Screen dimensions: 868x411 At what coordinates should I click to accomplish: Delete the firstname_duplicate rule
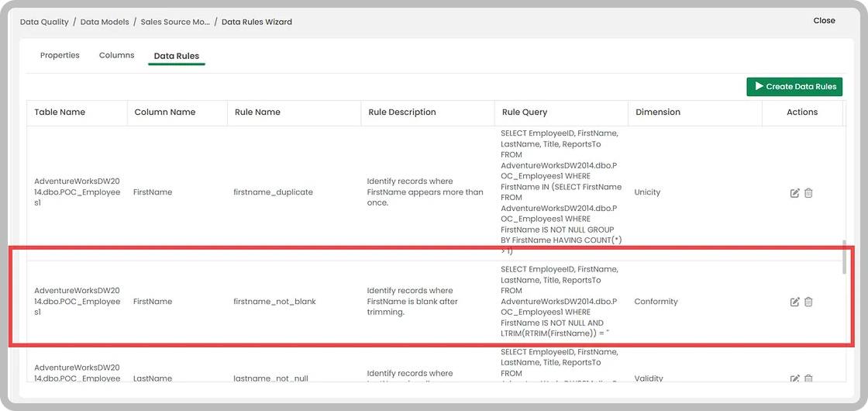pos(808,193)
